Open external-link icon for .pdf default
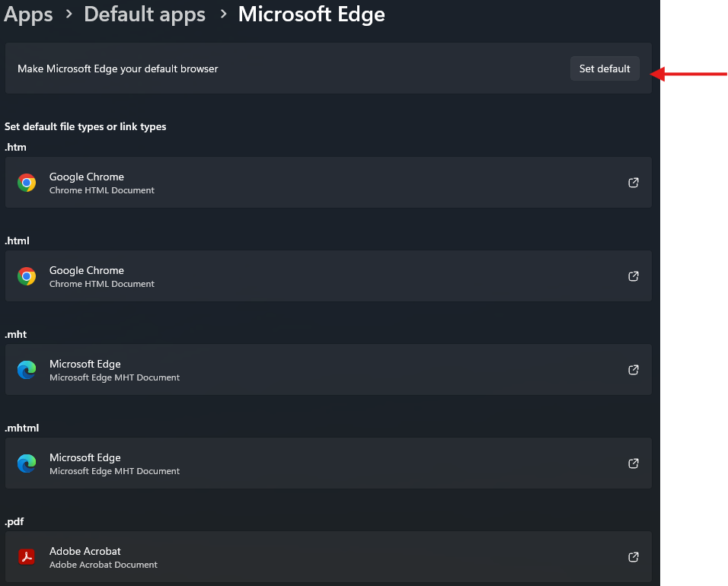 (x=633, y=557)
